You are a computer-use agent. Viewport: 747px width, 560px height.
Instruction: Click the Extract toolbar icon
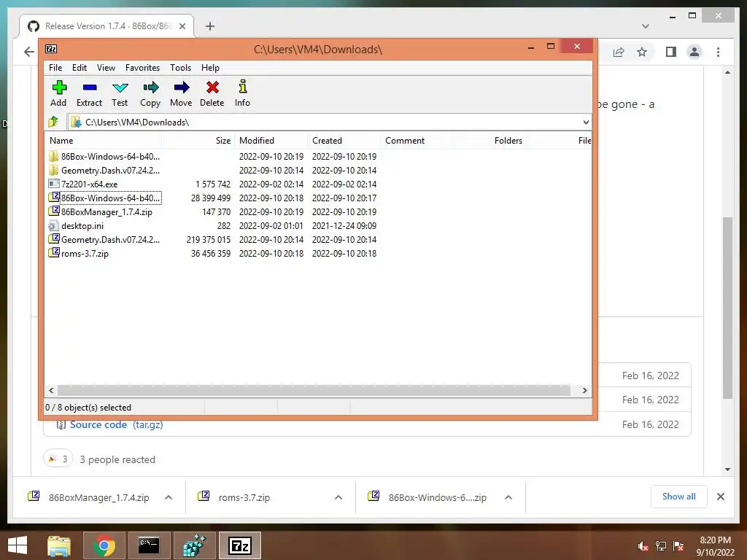pyautogui.click(x=90, y=87)
